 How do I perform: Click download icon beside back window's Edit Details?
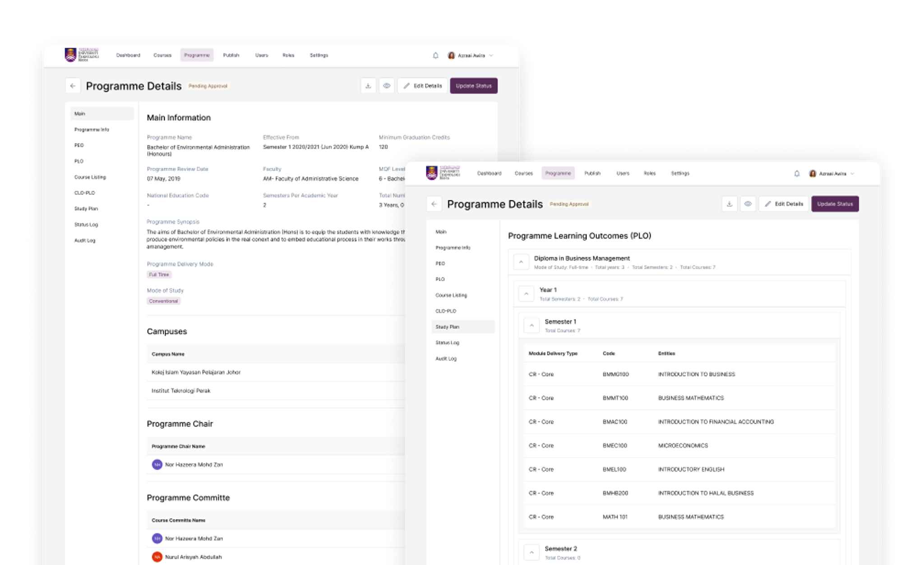coord(368,86)
